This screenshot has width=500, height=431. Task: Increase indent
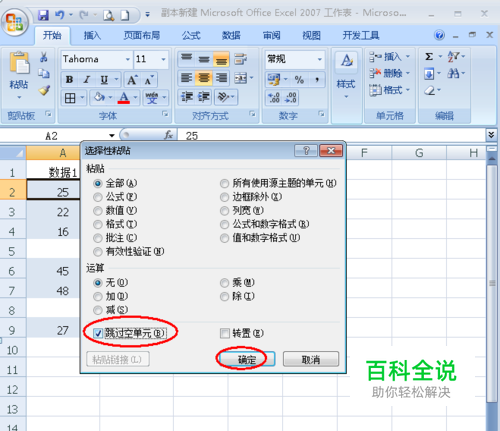[204, 97]
